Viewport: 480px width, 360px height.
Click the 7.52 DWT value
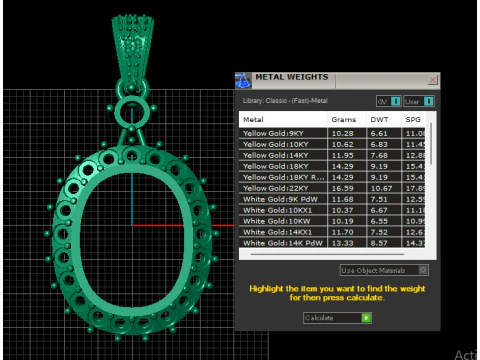pos(379,232)
